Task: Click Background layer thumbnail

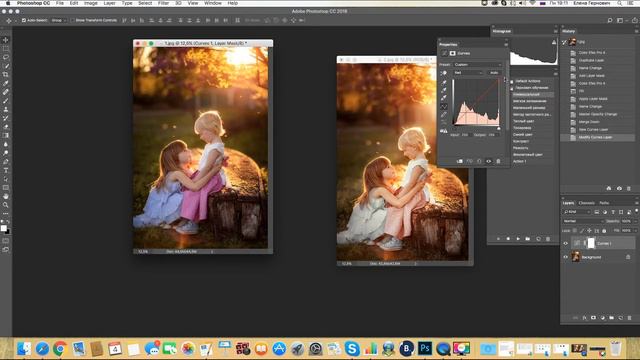Action: [576, 257]
